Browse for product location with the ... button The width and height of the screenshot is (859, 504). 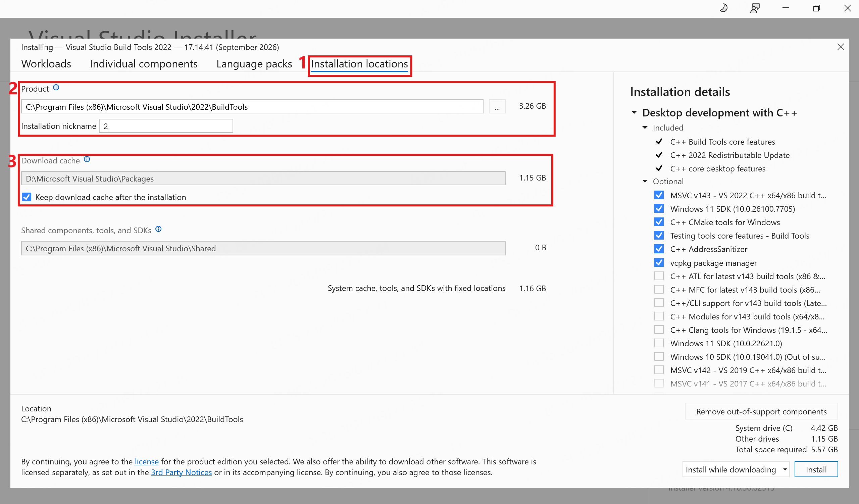(497, 107)
